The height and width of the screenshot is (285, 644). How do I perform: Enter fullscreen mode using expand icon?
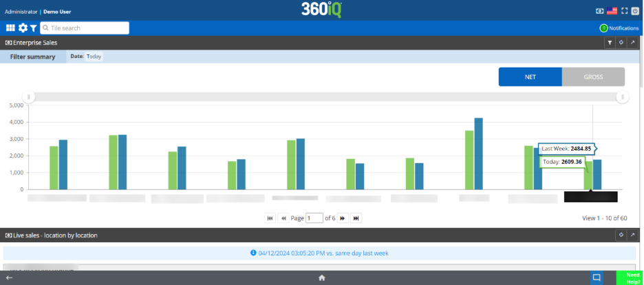[x=624, y=11]
